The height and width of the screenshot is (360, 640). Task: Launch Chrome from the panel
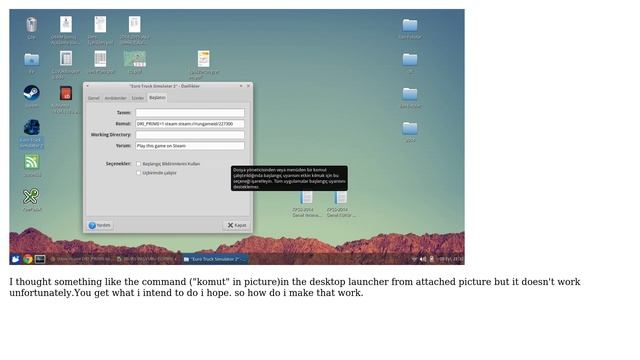27,259
